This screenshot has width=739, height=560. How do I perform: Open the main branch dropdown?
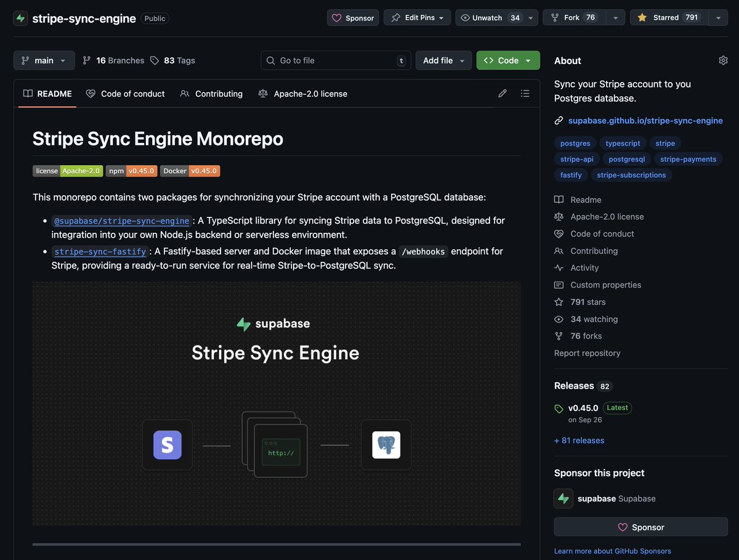pos(44,60)
